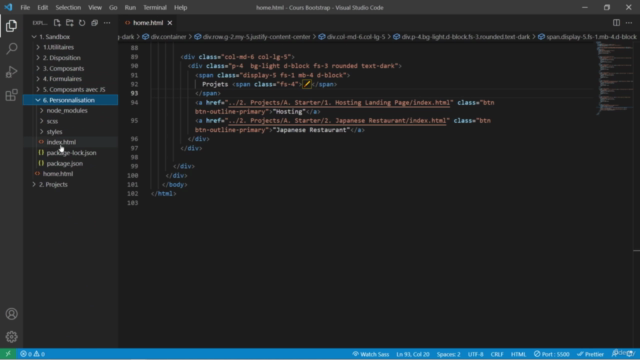This screenshot has height=360, width=640.
Task: Open the Help menu
Action: (x=180, y=7)
